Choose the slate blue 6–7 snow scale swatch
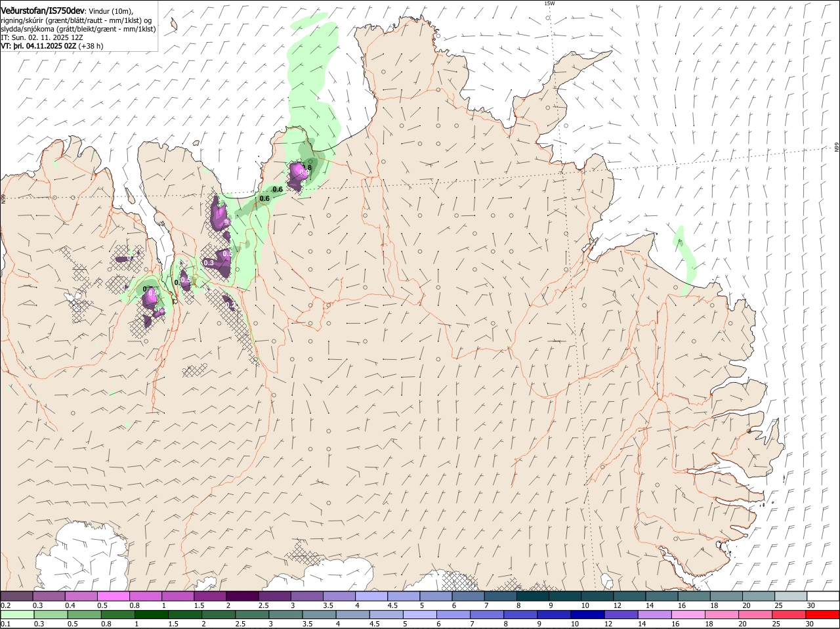 point(468,596)
